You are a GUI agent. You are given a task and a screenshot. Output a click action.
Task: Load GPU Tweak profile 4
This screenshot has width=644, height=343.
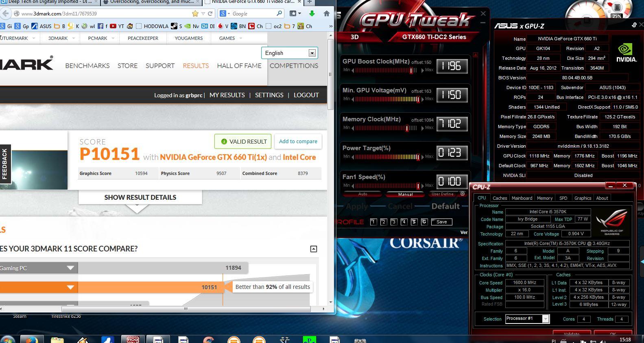point(404,222)
